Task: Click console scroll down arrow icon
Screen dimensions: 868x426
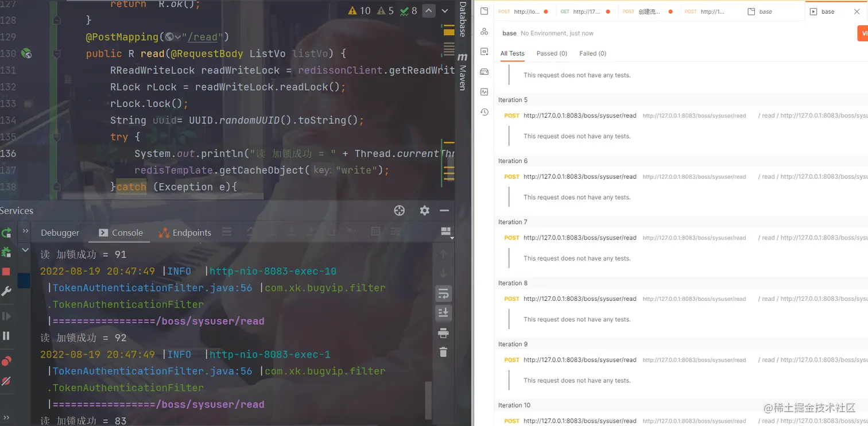Action: point(443,274)
